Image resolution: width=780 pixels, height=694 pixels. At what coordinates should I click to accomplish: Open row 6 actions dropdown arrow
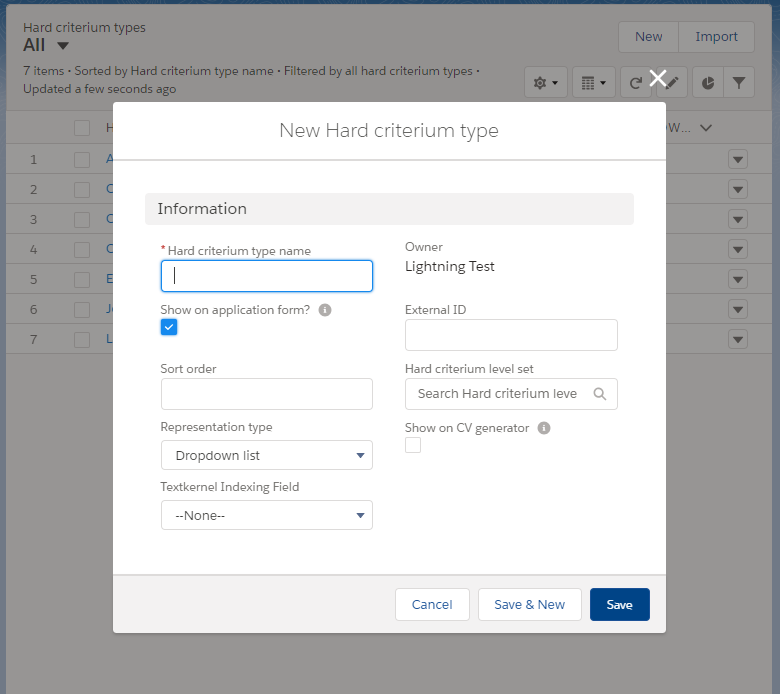pos(738,309)
